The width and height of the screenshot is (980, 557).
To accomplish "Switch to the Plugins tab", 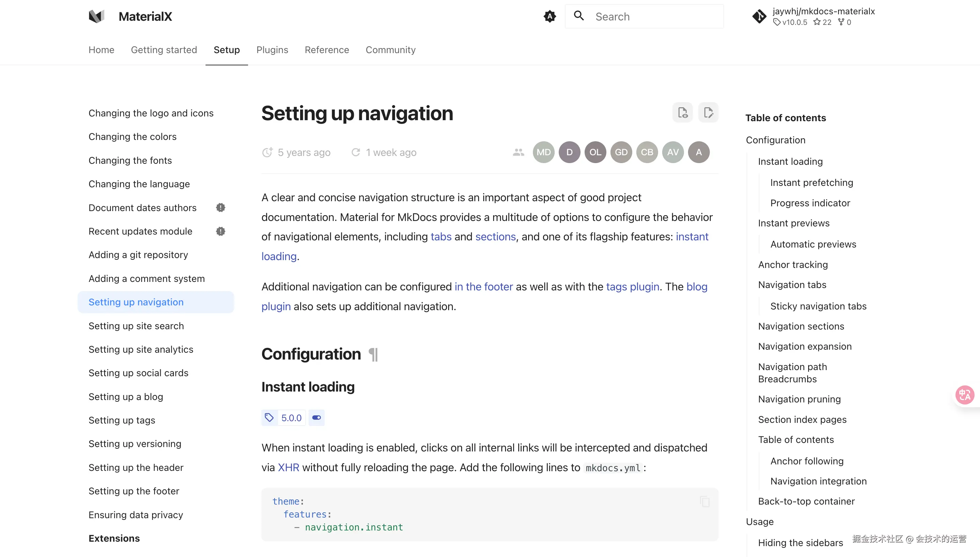I will [x=272, y=50].
